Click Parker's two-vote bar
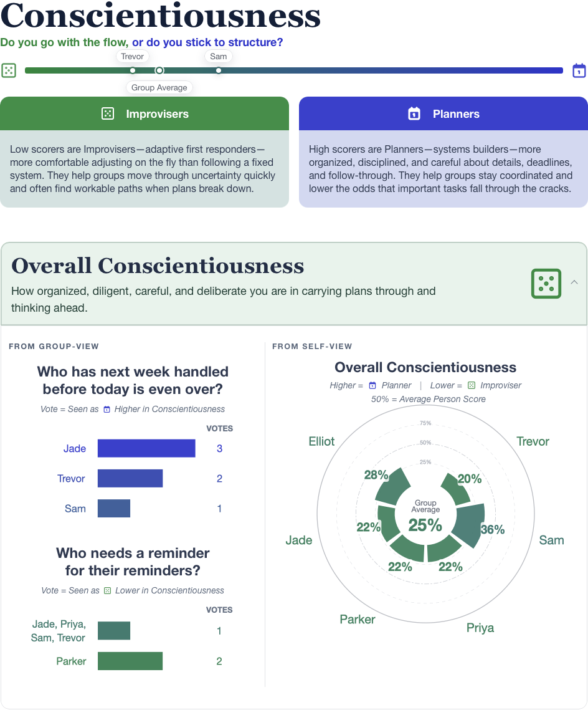588x710 pixels. pos(130,661)
